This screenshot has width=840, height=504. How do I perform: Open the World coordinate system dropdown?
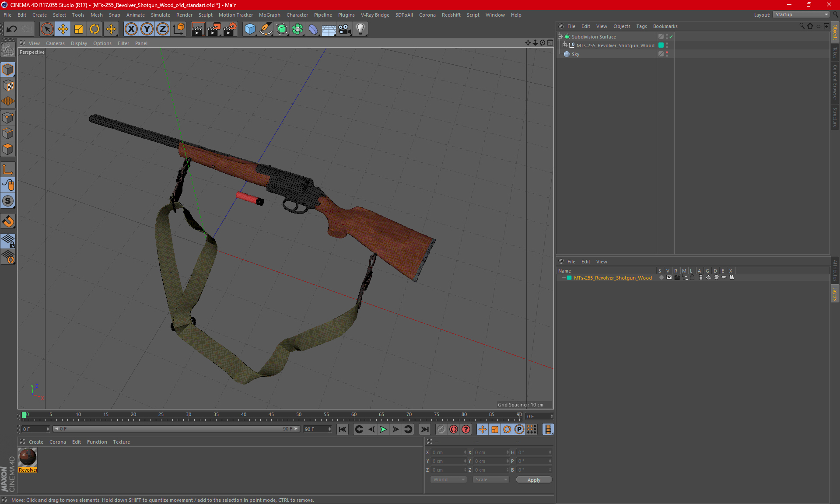[449, 479]
